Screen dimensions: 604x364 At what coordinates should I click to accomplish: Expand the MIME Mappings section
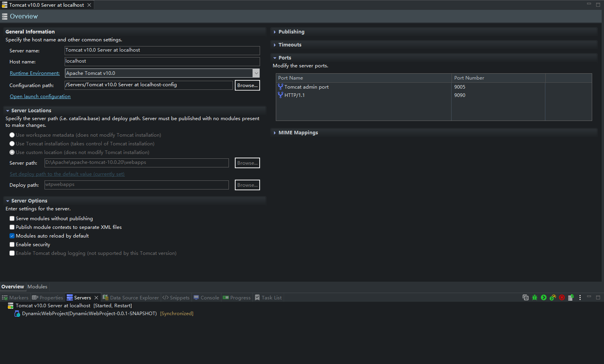click(275, 133)
